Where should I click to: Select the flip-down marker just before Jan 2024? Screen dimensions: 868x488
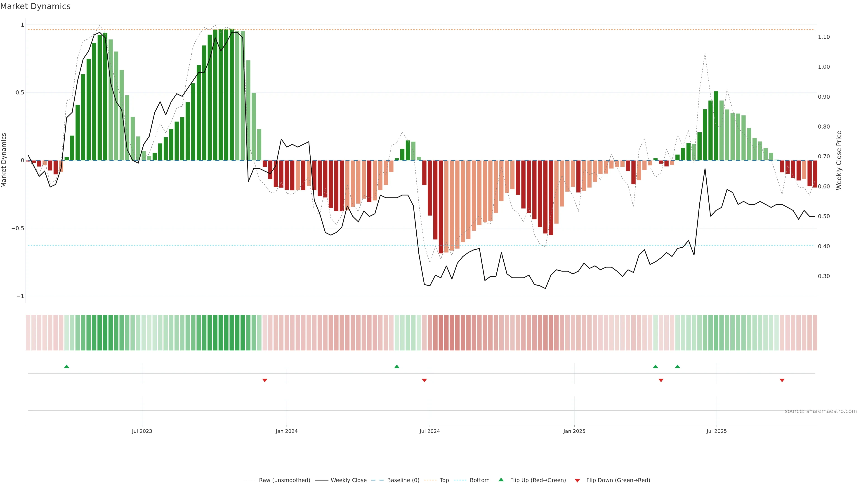click(265, 380)
